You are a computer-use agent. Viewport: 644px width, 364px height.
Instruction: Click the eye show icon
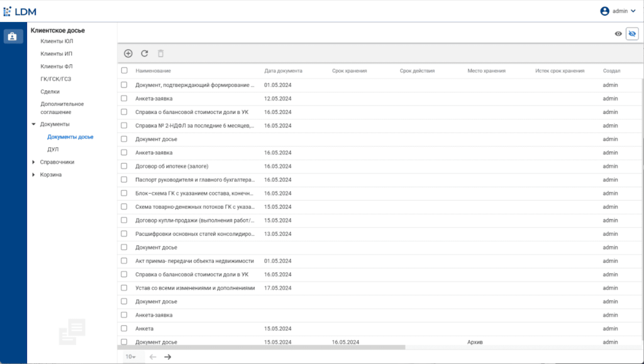(x=618, y=34)
